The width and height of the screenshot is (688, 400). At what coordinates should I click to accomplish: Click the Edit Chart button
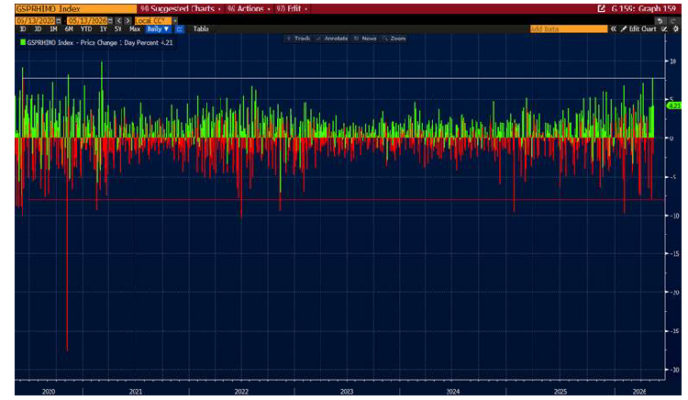coord(638,29)
